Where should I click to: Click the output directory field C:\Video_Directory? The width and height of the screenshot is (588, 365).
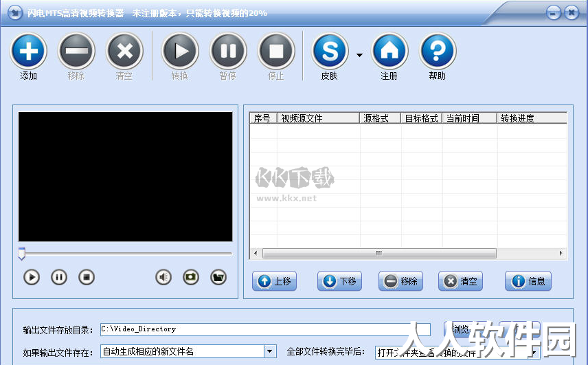tap(265, 329)
